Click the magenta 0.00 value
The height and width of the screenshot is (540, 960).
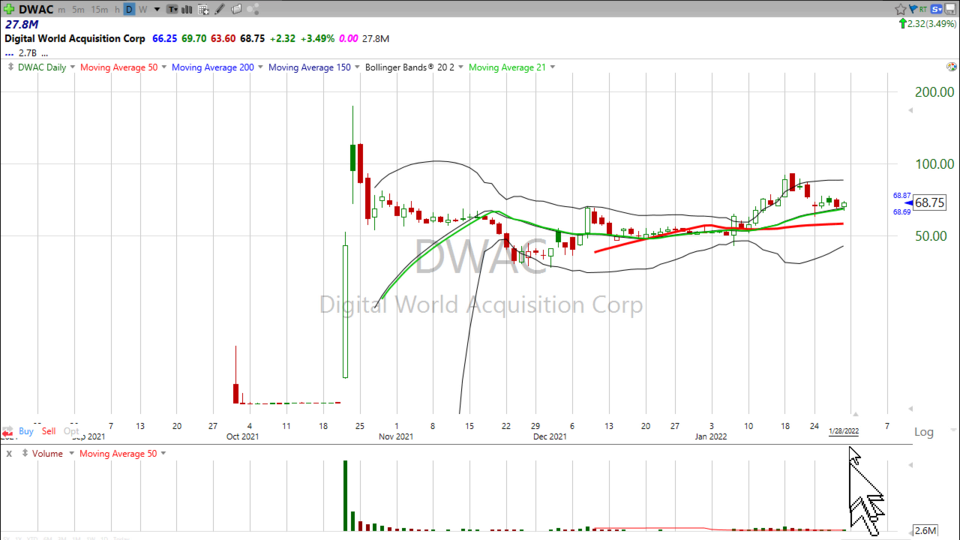348,39
